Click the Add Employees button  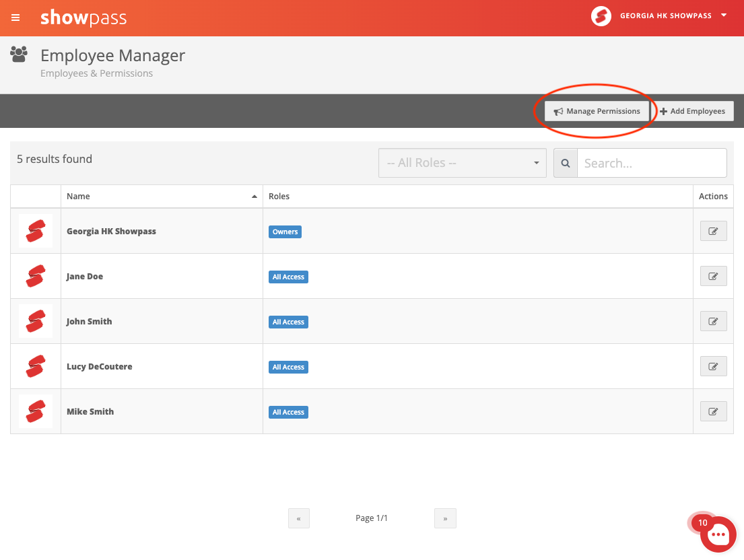coord(693,111)
